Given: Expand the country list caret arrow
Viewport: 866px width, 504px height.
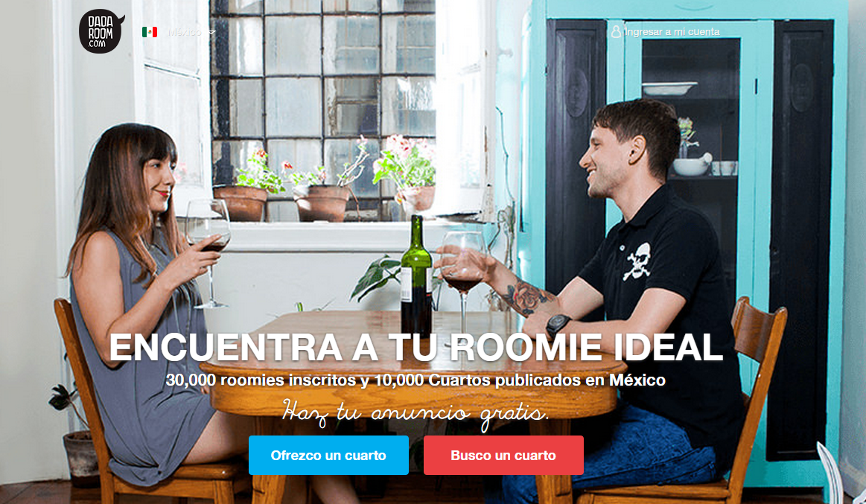Looking at the screenshot, I should (211, 33).
